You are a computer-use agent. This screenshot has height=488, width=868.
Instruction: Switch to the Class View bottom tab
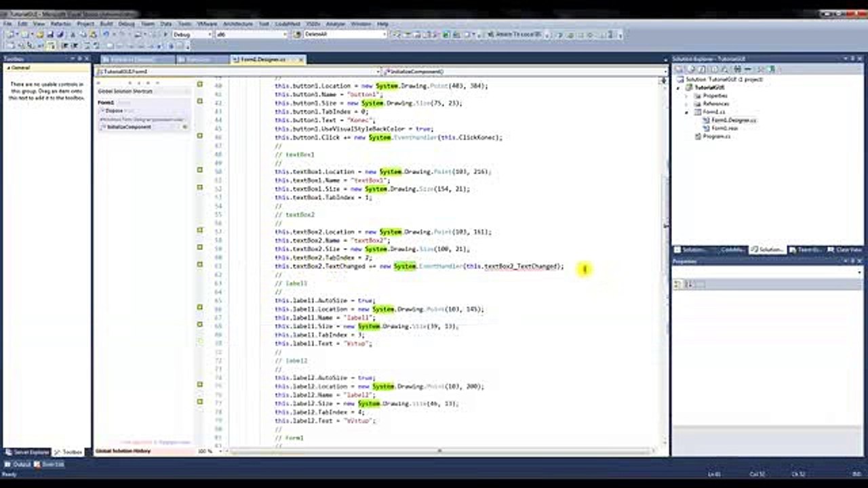click(x=845, y=249)
